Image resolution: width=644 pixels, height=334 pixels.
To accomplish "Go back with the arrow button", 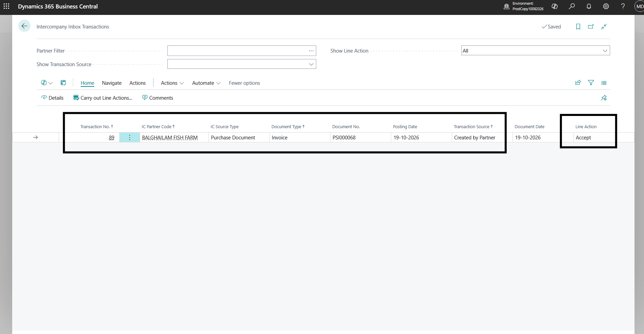I will (x=24, y=26).
